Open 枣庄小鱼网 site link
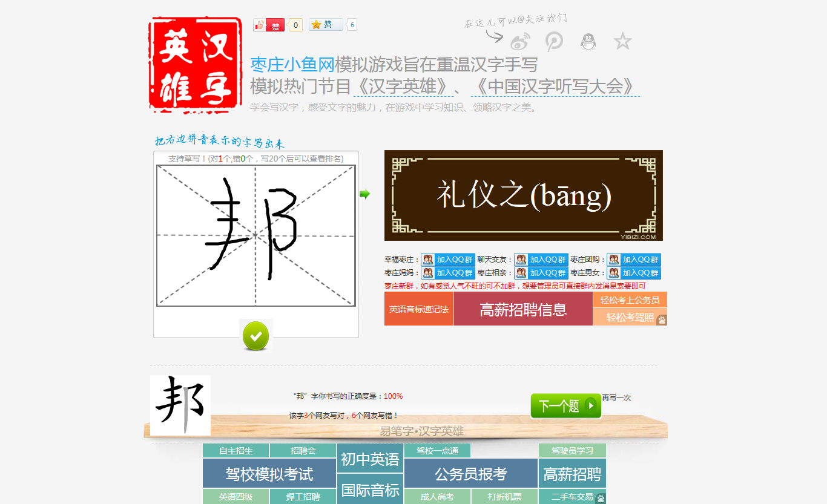Image resolution: width=827 pixels, height=504 pixels. 292,65
